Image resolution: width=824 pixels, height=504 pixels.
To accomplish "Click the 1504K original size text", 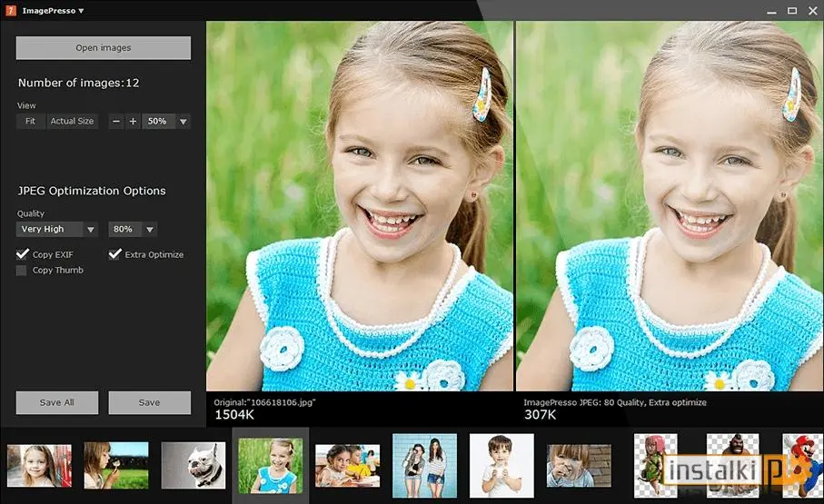I will (x=233, y=415).
